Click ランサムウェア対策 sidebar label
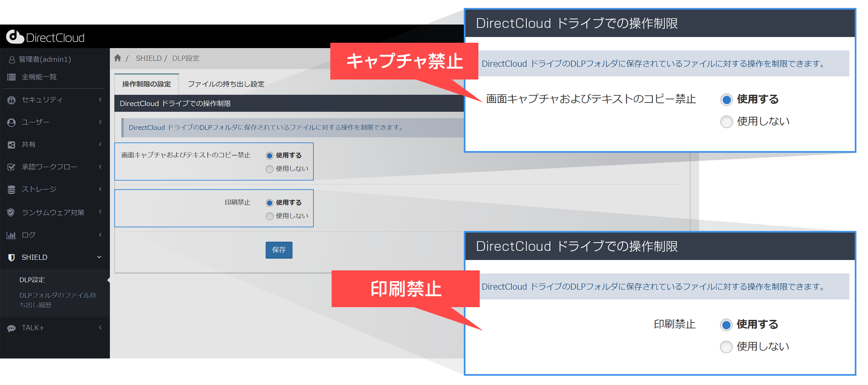 coord(53,212)
